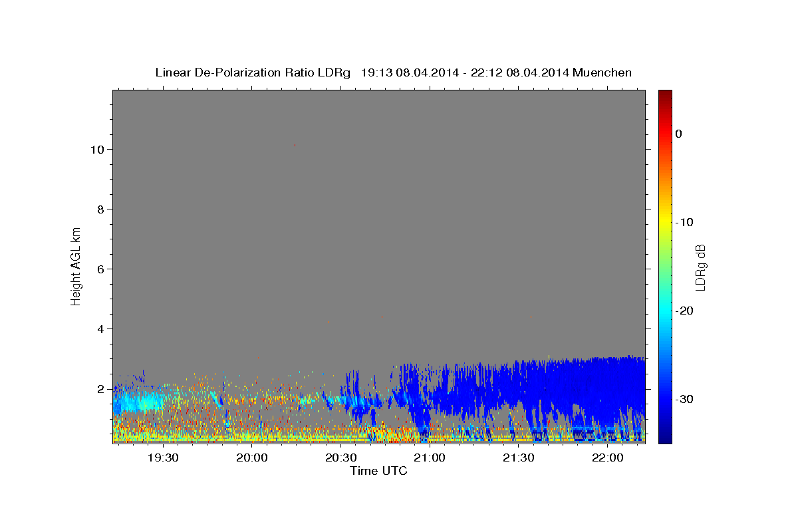Click the colorbar value -10
798x532 pixels.
coord(685,222)
